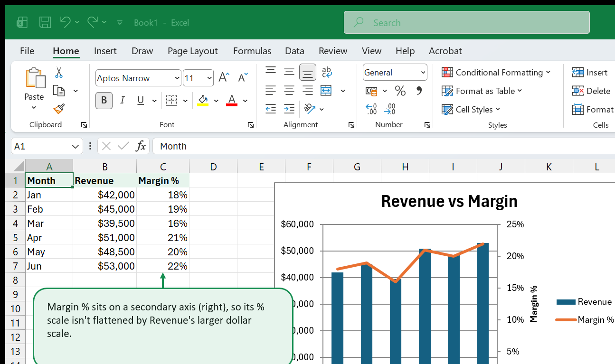Switch to the Insert tab
615x364 pixels.
point(105,51)
